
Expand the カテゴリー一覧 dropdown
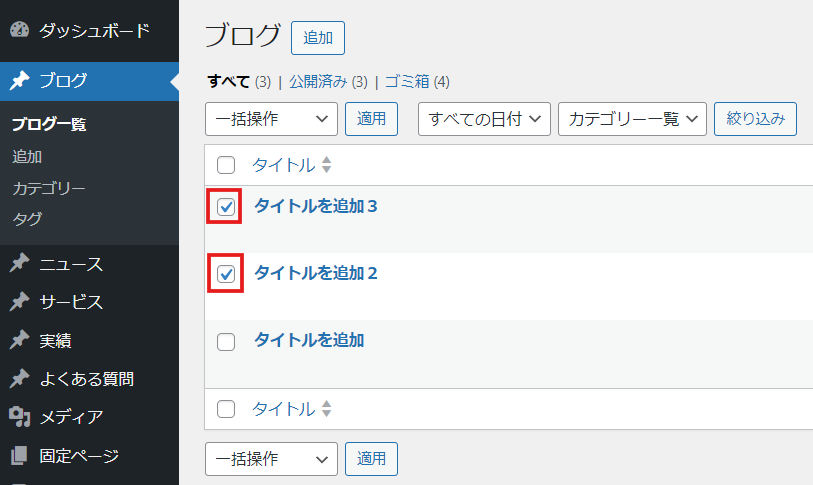[632, 119]
